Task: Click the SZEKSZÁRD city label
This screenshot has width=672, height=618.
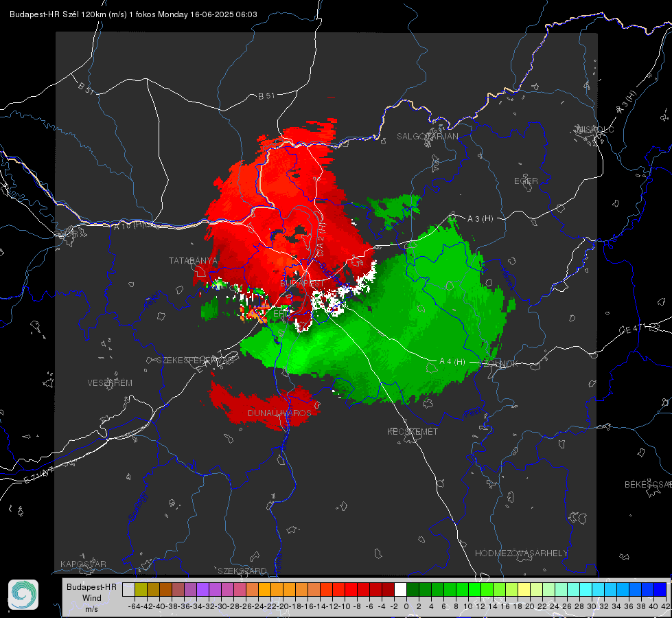Action: (x=242, y=571)
